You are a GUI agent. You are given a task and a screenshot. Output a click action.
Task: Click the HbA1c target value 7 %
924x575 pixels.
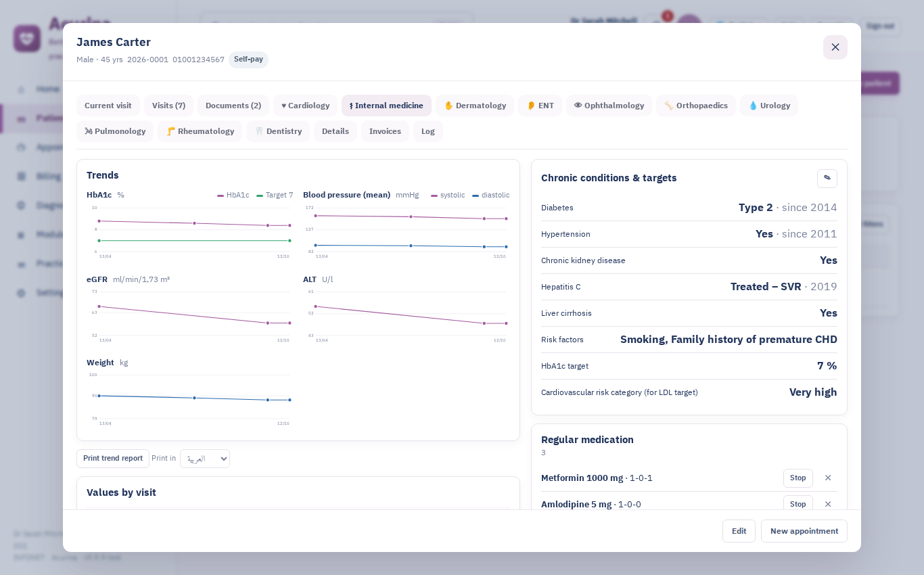pos(827,366)
